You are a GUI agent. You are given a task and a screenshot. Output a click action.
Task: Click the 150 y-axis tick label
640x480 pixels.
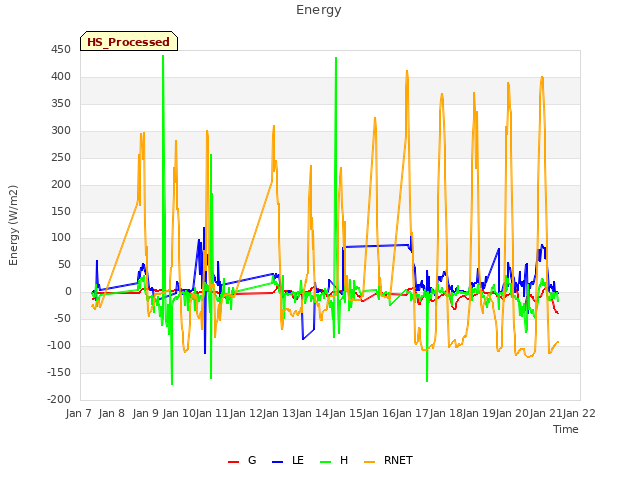61,211
